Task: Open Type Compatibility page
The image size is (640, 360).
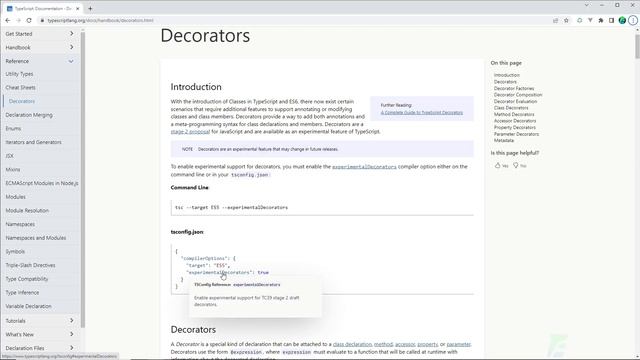Action: (27, 279)
